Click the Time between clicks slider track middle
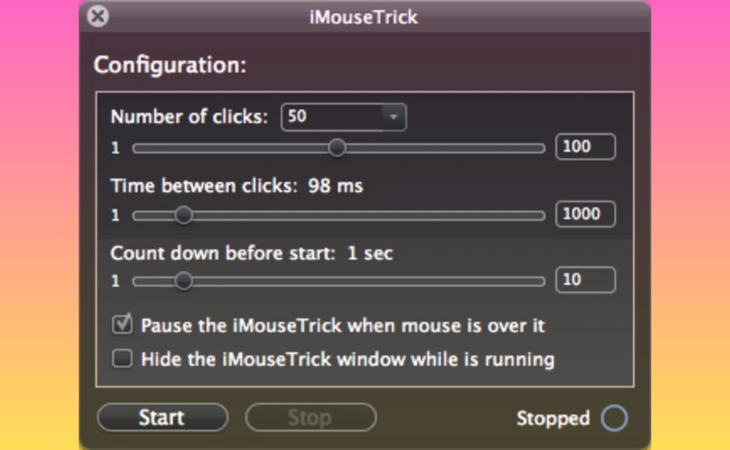Screen dimensions: 730x450 point(339,215)
